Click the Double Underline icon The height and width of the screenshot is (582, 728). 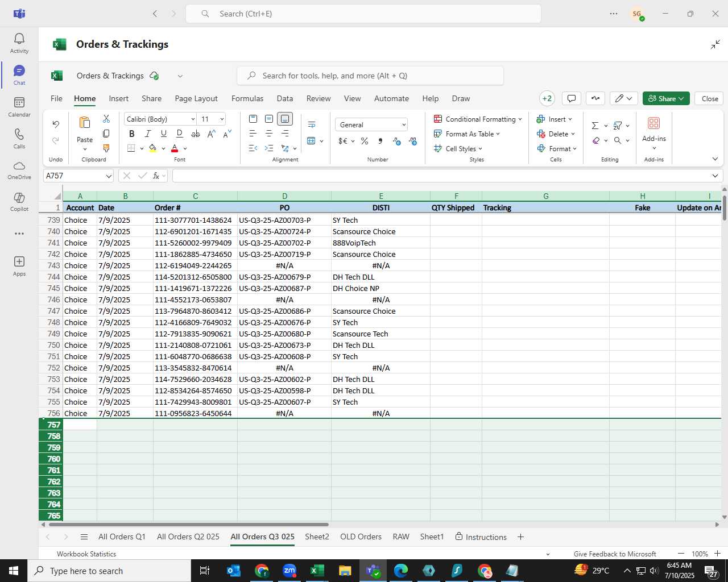[x=179, y=134]
